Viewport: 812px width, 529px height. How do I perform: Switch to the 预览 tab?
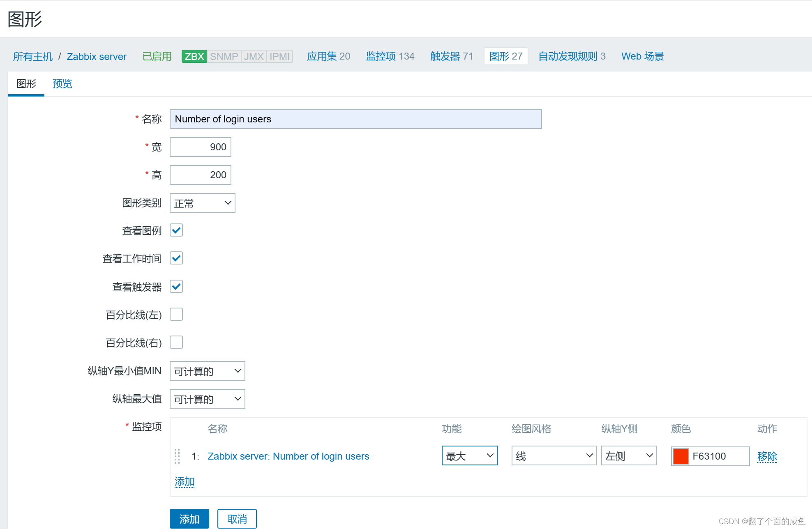point(62,84)
